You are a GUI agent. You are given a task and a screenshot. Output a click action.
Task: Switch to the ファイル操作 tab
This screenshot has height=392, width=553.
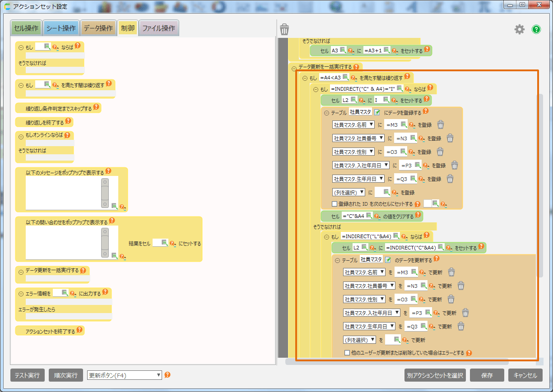pos(159,28)
